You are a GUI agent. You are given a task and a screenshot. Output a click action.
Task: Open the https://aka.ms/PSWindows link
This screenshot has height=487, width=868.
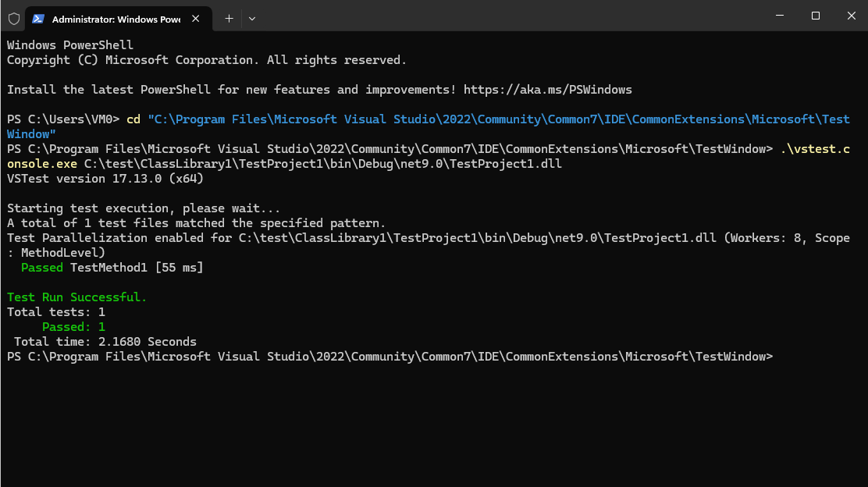tap(547, 90)
